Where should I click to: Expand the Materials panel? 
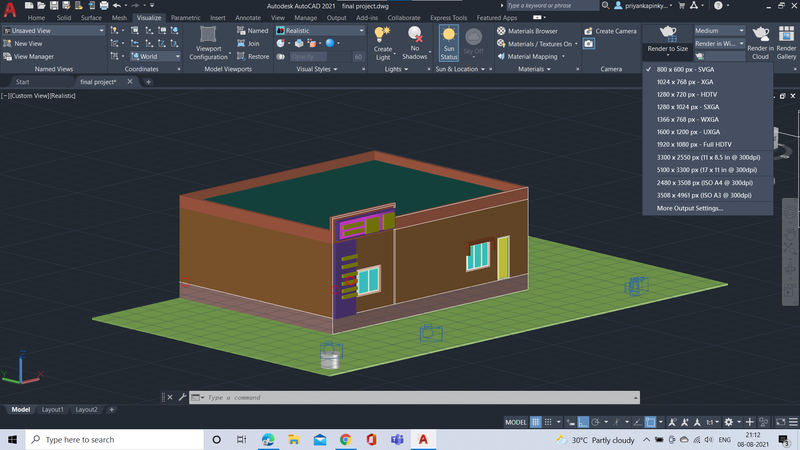534,69
